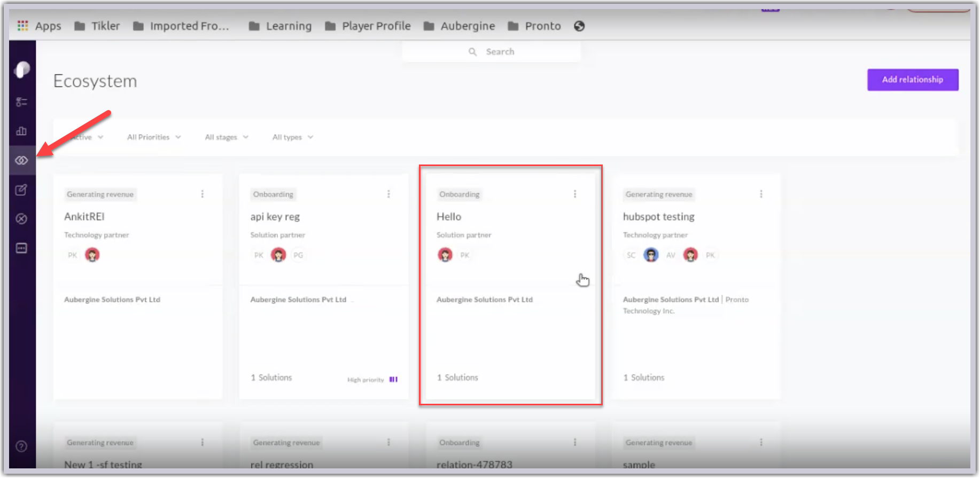The width and height of the screenshot is (980, 478).
Task: Open the bar chart analytics sidebar icon
Action: (x=21, y=131)
